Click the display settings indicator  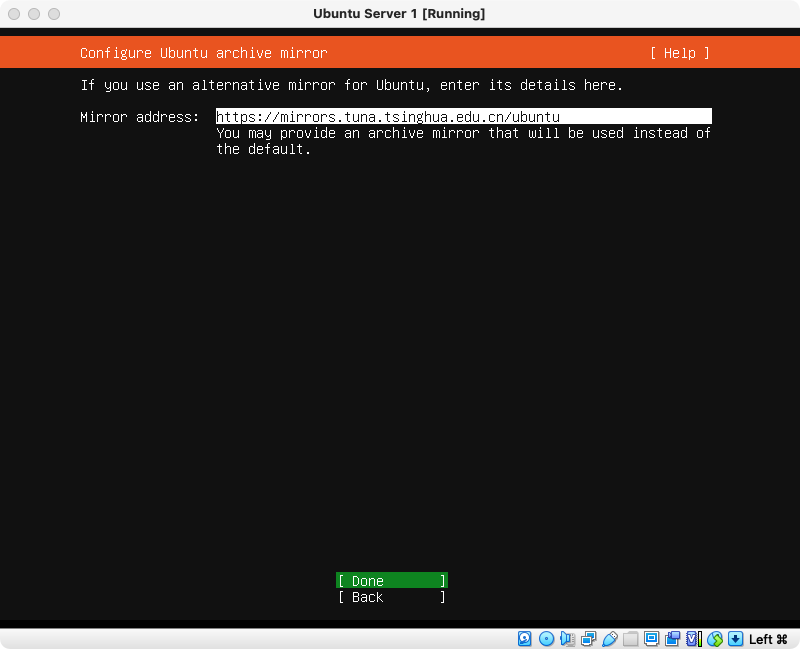pos(651,639)
